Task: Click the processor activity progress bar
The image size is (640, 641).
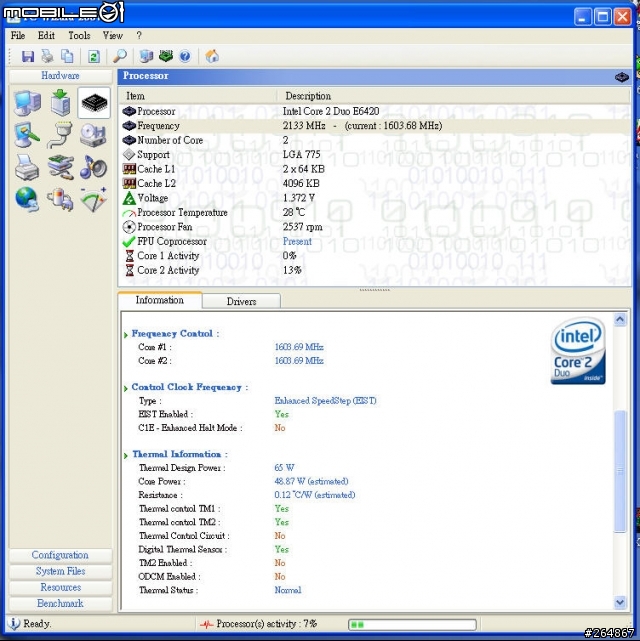Action: (412, 625)
